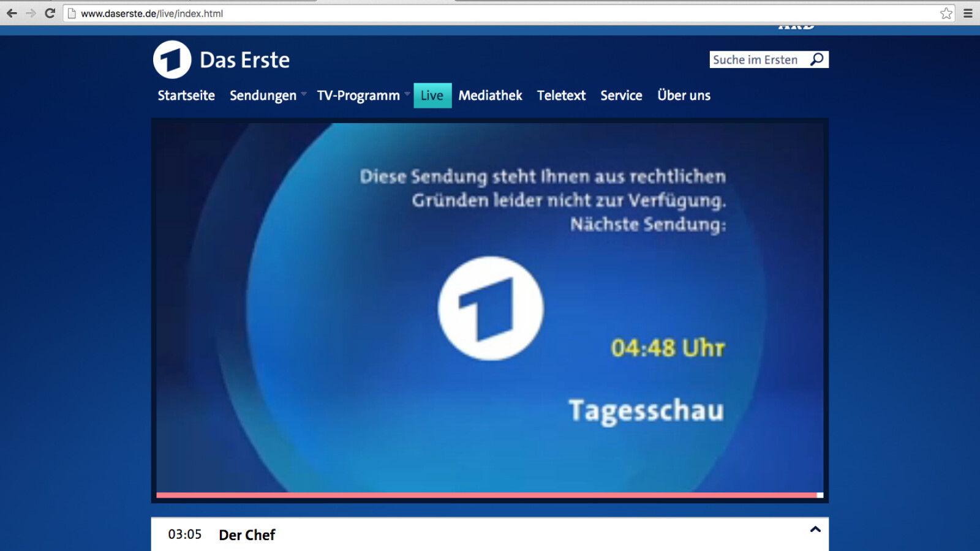Open the Mediathek menu item
980x551 pixels.
click(490, 96)
